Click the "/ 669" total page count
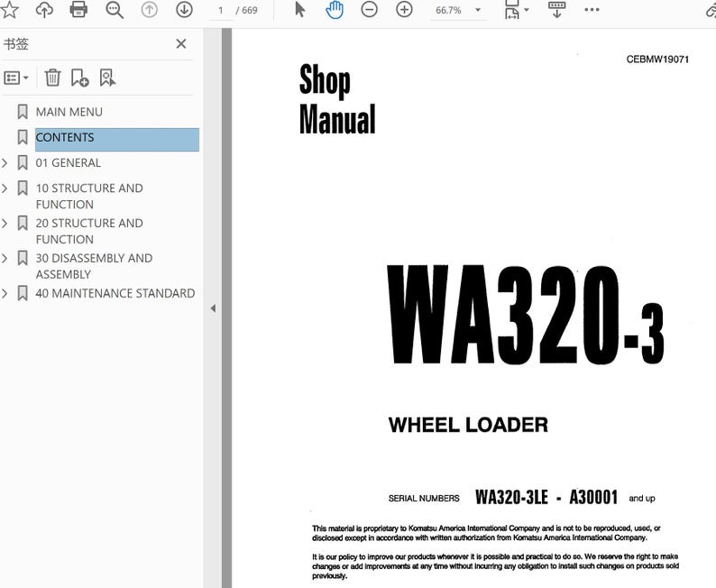The image size is (716, 588). tap(246, 10)
